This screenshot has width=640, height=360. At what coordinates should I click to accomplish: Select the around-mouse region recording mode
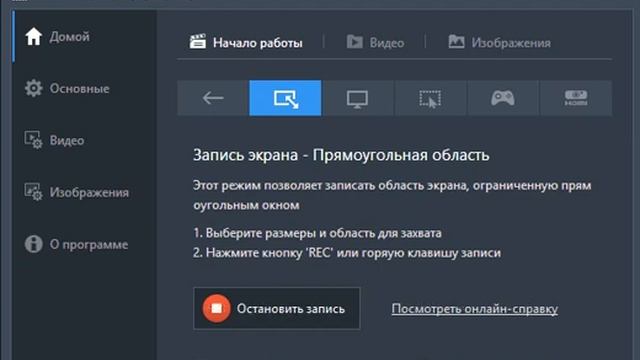coord(430,98)
